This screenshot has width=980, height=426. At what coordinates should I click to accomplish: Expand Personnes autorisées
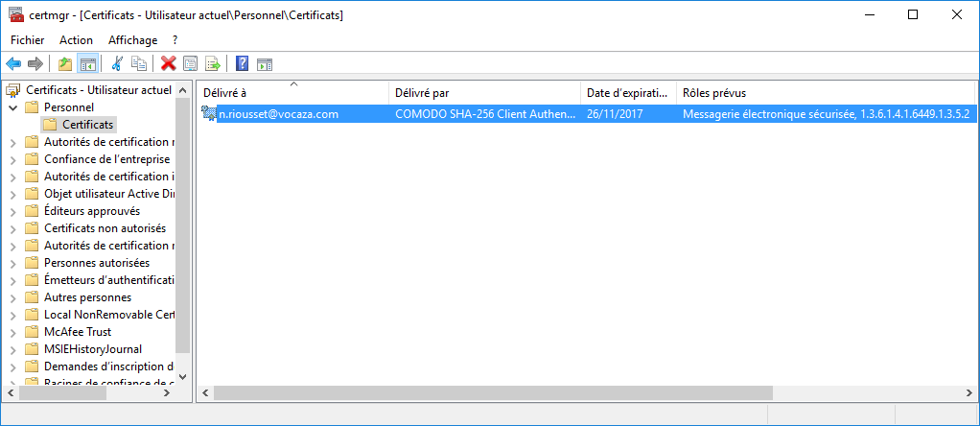[13, 263]
